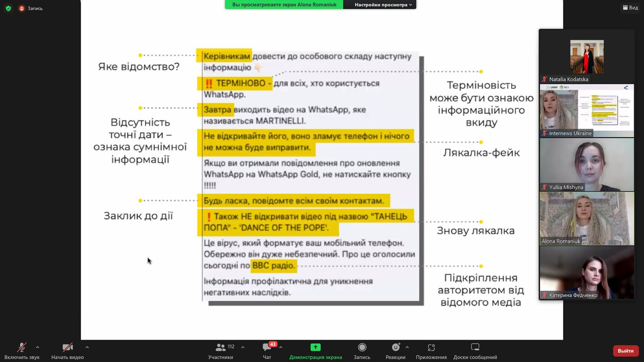The height and width of the screenshot is (362, 644).
Task: Click the green encryption shield icon
Action: pyautogui.click(x=8, y=8)
